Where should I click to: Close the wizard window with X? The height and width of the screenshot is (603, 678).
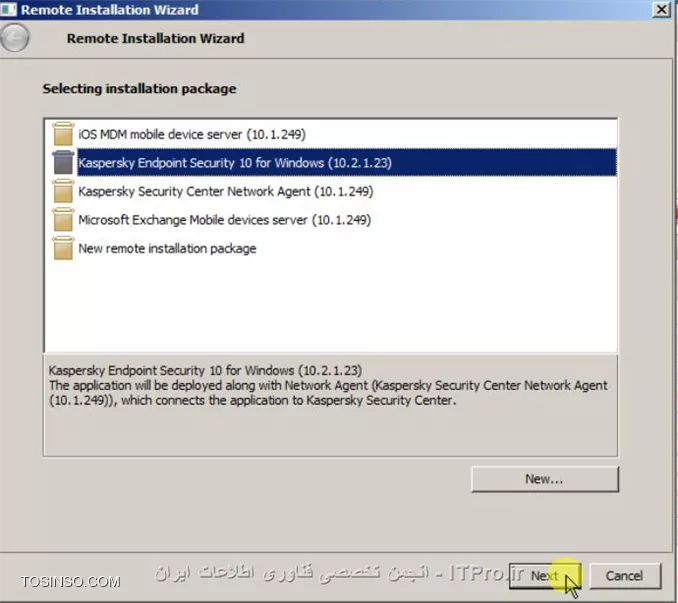tap(661, 10)
